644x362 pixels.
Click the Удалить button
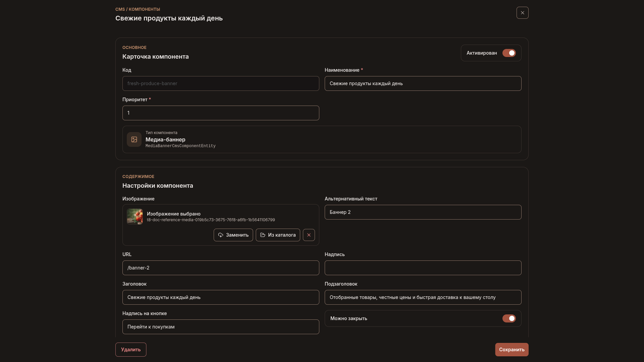point(131,349)
